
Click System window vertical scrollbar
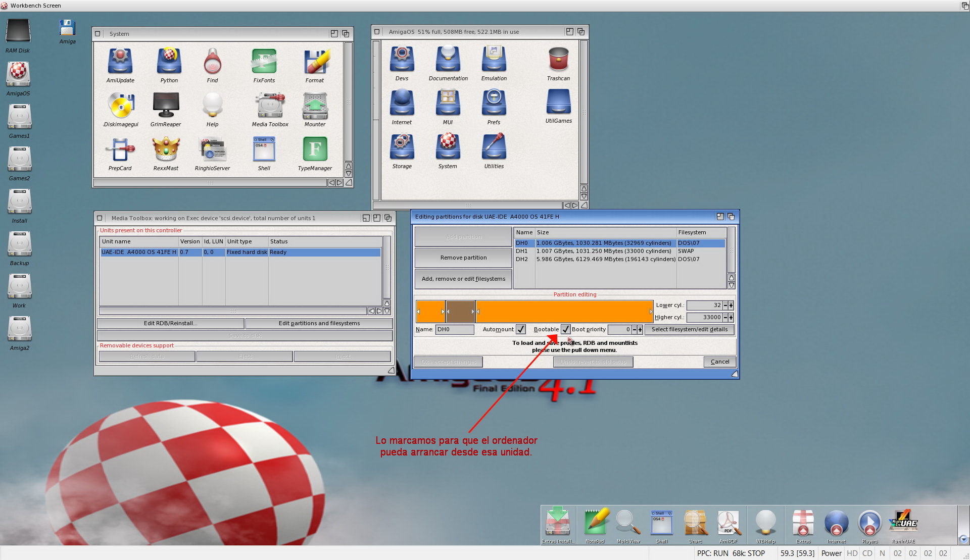pos(348,102)
